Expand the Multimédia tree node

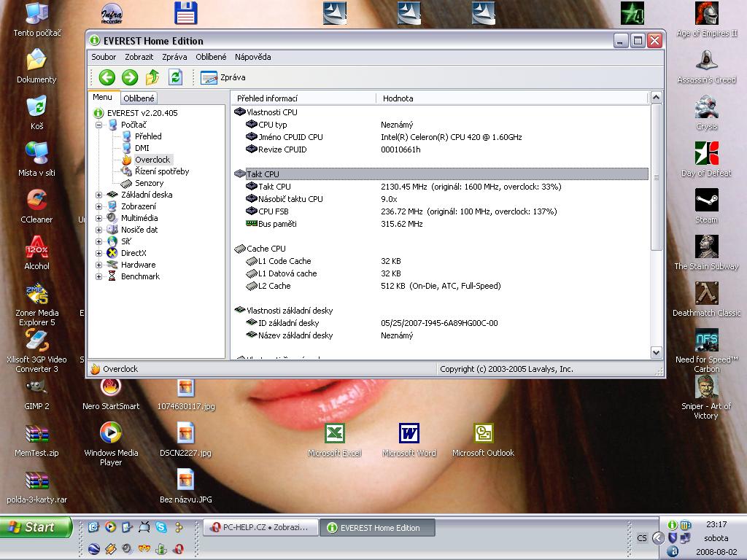[x=99, y=218]
